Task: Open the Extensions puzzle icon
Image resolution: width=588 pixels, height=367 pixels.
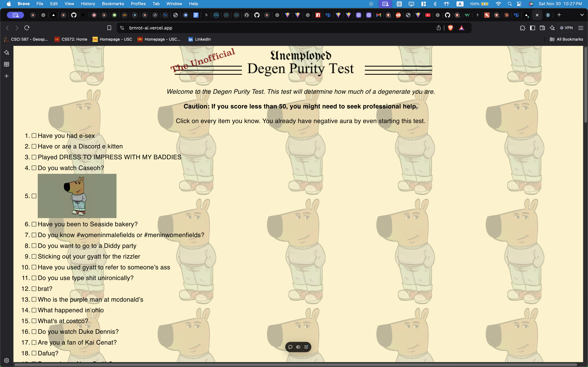Action: point(522,28)
